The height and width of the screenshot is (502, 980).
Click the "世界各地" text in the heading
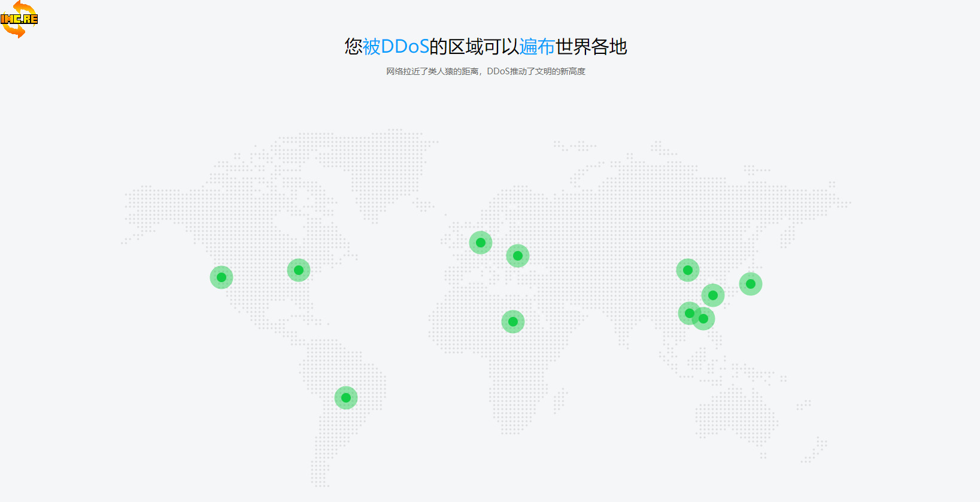591,47
